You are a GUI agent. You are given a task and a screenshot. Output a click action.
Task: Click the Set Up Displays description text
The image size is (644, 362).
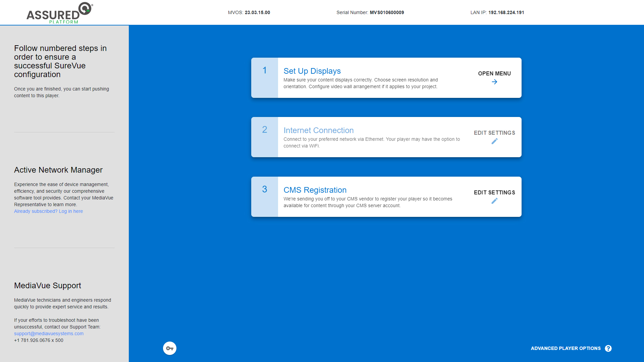361,83
